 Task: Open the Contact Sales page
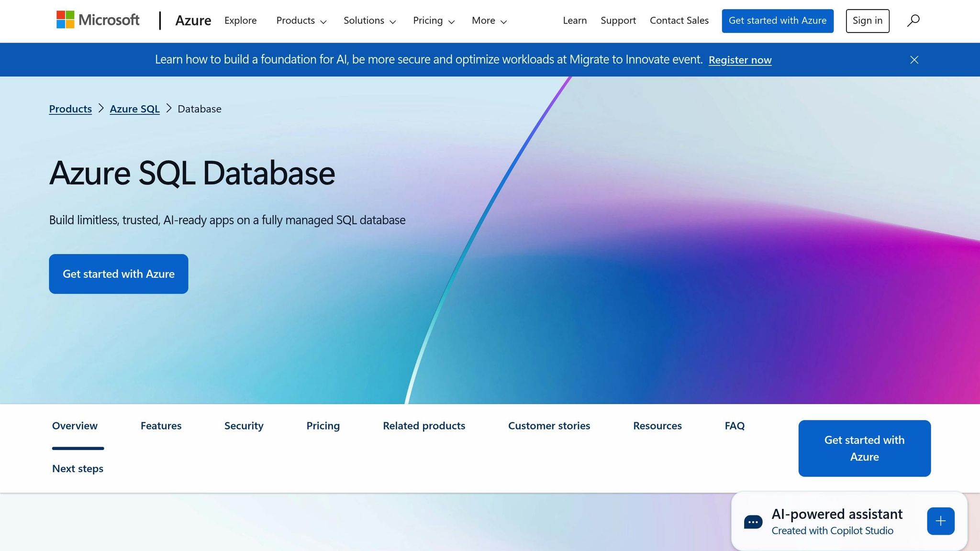coord(679,21)
